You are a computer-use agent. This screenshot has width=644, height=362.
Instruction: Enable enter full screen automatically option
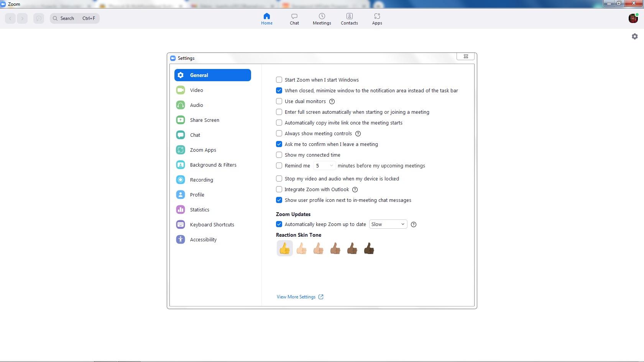[279, 112]
